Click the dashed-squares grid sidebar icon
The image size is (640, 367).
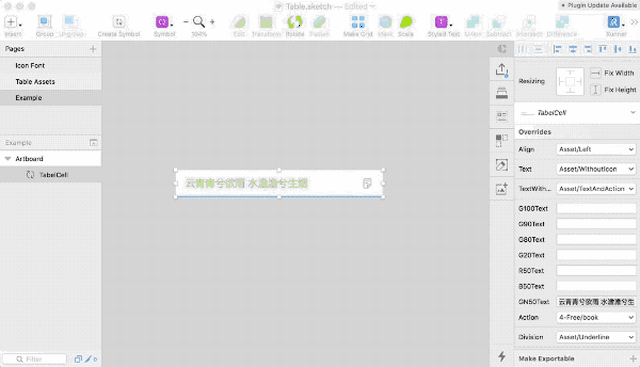(502, 141)
